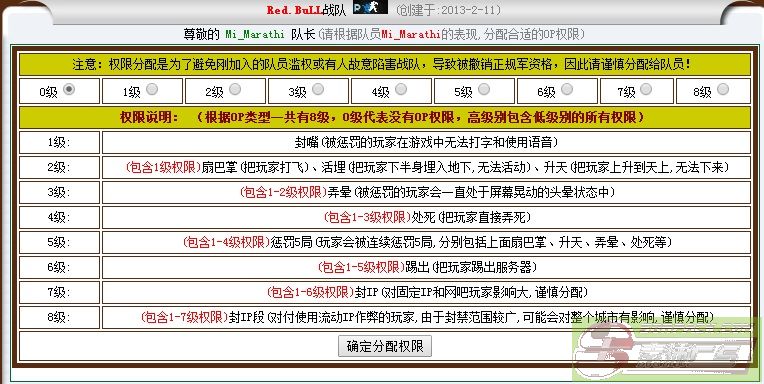The height and width of the screenshot is (384, 764).
Task: Choose the 3级 permission level
Action: [x=318, y=89]
